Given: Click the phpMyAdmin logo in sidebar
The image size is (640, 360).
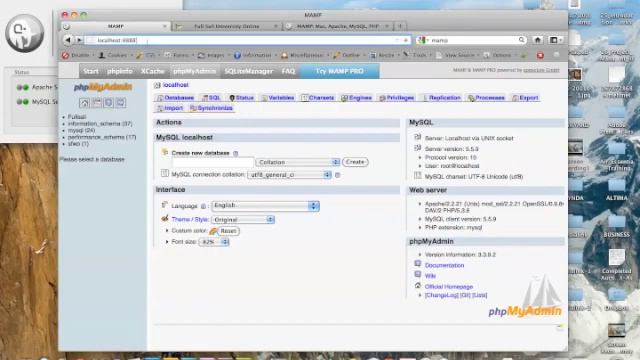Looking at the screenshot, I should click(x=103, y=87).
